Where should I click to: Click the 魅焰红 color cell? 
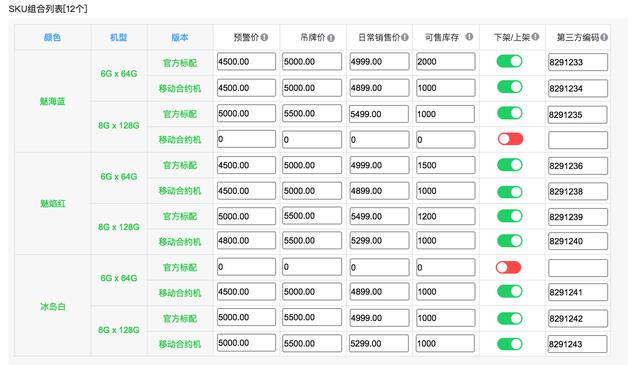[x=52, y=203]
